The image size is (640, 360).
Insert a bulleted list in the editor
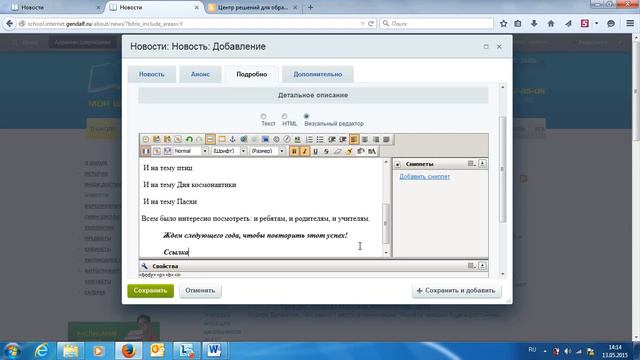click(x=320, y=140)
